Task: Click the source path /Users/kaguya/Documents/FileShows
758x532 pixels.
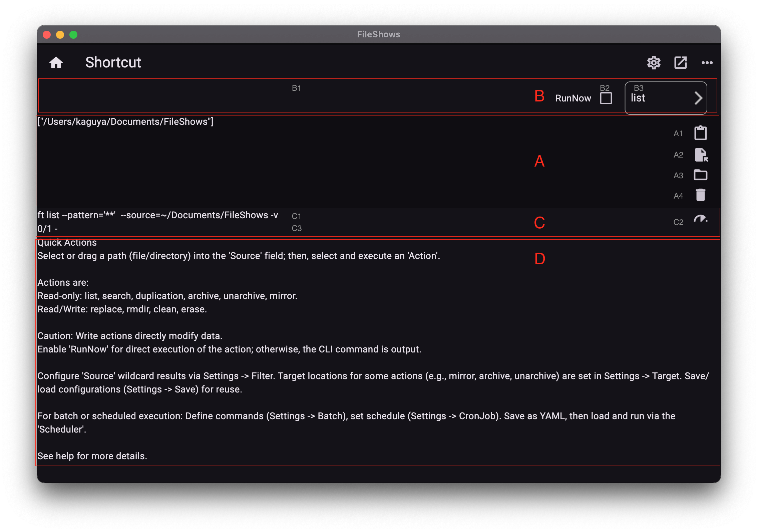Action: click(125, 121)
